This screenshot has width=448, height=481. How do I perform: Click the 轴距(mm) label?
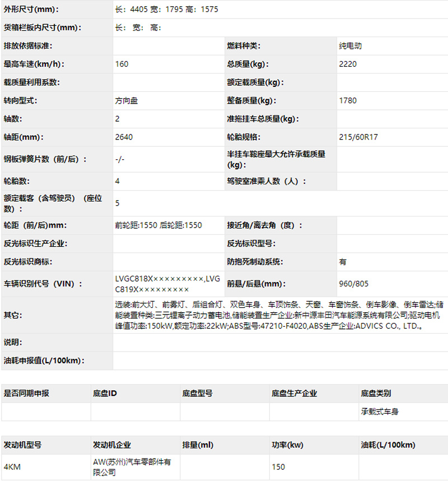point(24,137)
